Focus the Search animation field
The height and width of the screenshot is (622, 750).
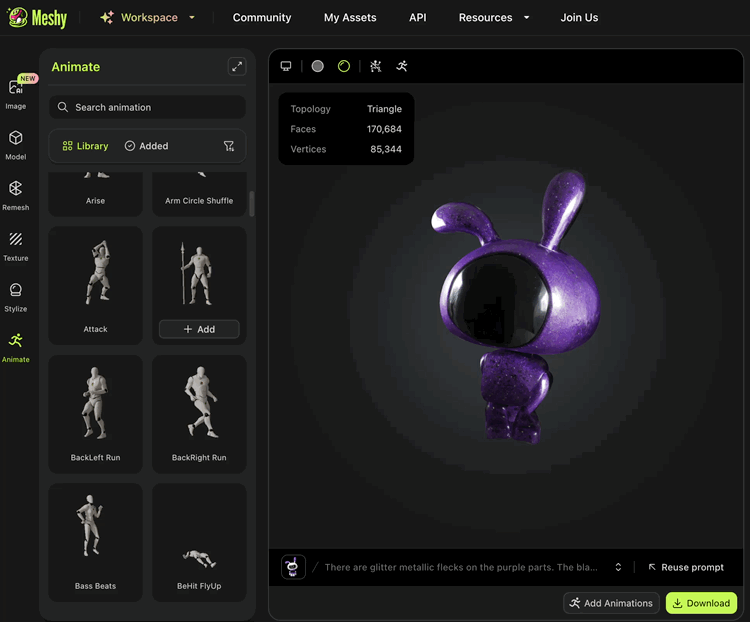click(x=147, y=107)
